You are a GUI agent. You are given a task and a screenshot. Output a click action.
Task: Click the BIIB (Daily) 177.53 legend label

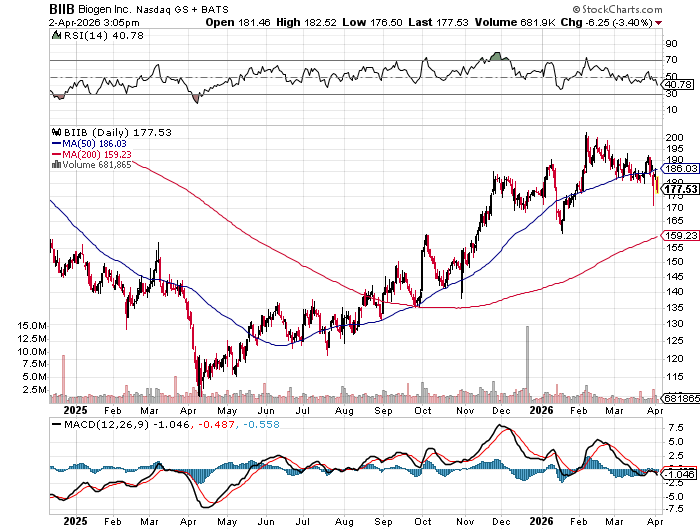pyautogui.click(x=118, y=133)
